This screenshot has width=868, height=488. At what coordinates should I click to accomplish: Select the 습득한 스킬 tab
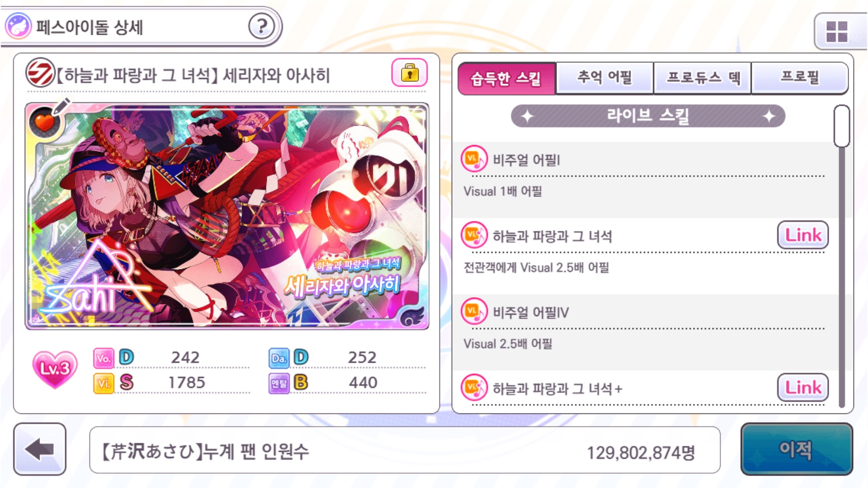[506, 79]
